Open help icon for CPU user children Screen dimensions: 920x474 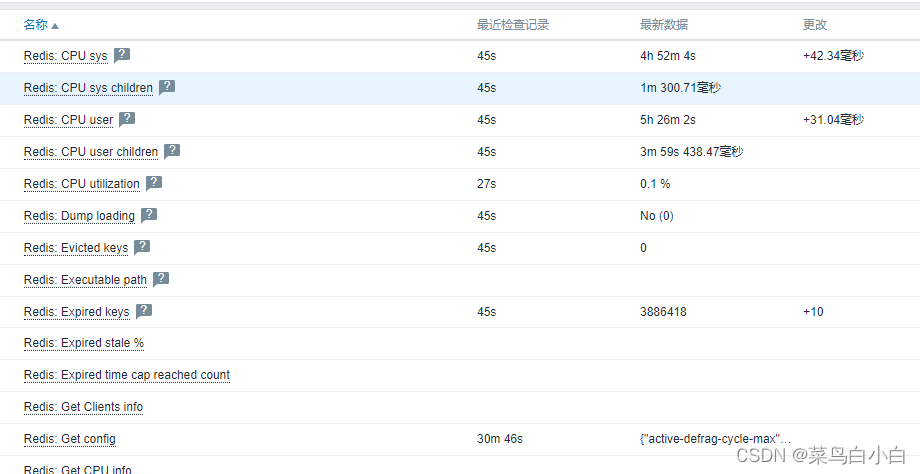pyautogui.click(x=172, y=151)
